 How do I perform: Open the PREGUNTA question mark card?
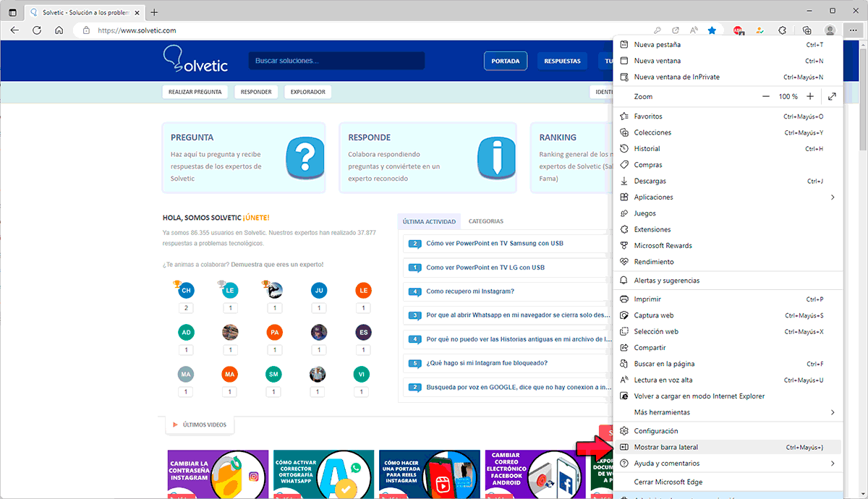click(x=244, y=158)
